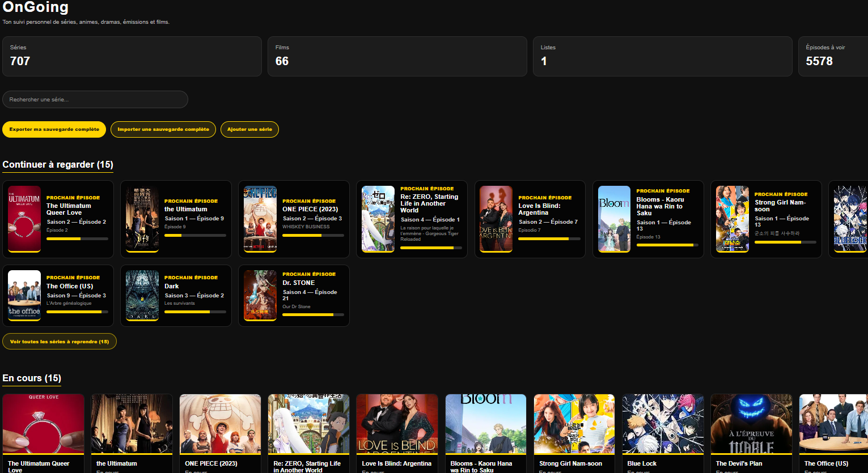Click the "Dark" title in Continuer à regarder
This screenshot has height=473, width=868.
click(x=171, y=286)
